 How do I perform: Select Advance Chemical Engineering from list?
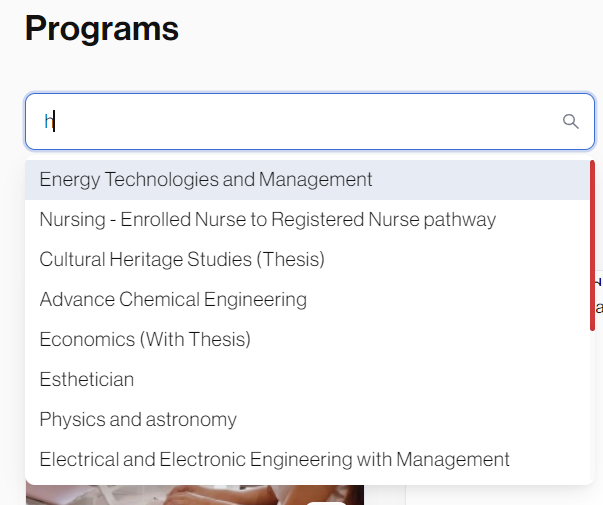click(173, 300)
